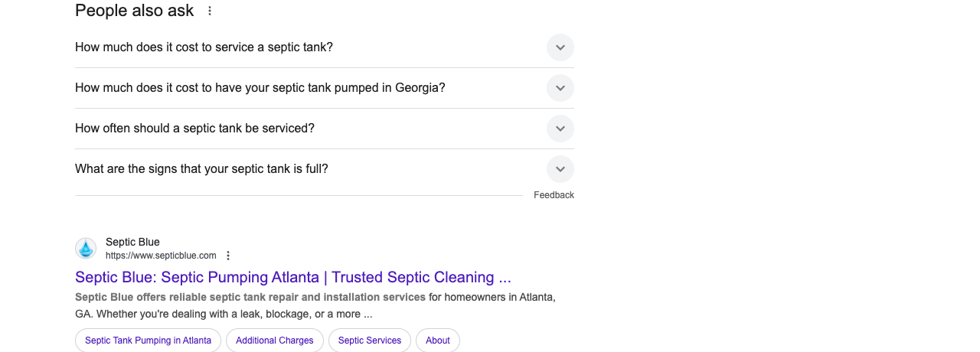Click the Septic Blue water drop favicon

click(x=86, y=248)
